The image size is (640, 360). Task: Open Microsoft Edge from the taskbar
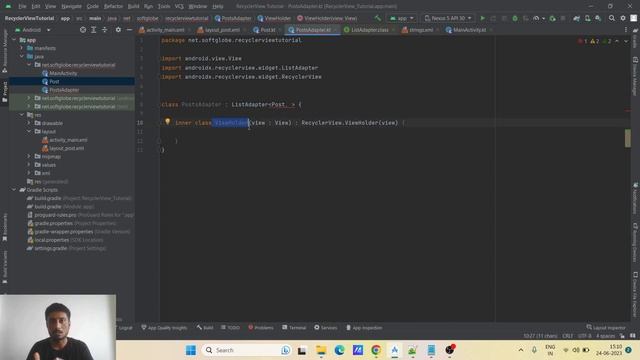339,350
